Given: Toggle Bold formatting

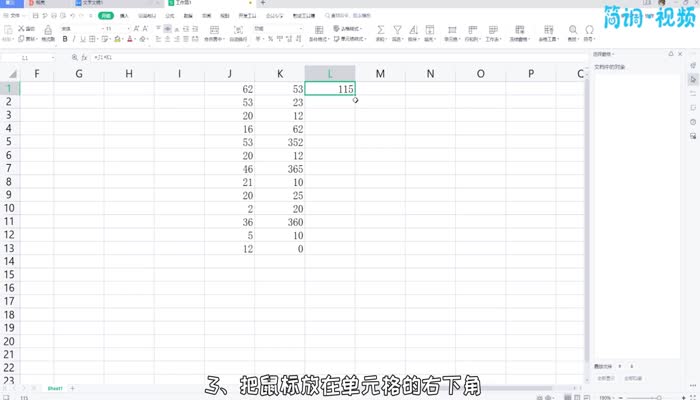Looking at the screenshot, I should point(63,39).
